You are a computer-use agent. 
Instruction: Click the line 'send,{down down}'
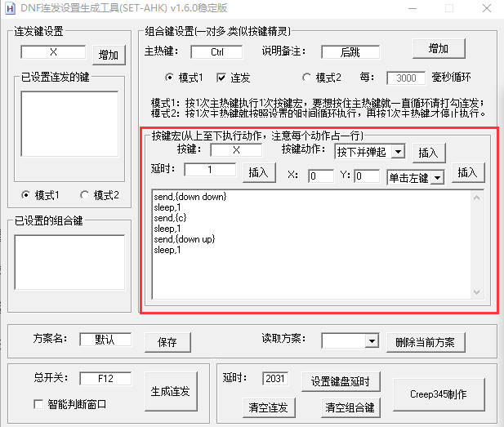coord(190,196)
